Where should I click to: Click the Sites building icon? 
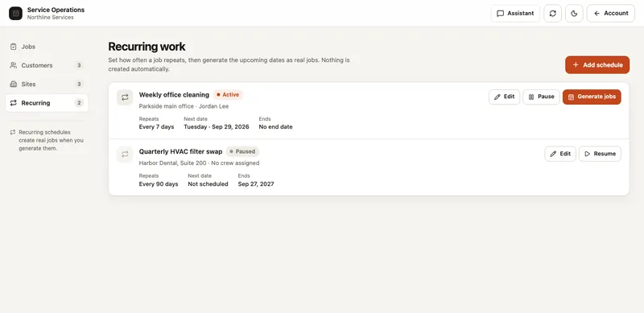tap(14, 84)
